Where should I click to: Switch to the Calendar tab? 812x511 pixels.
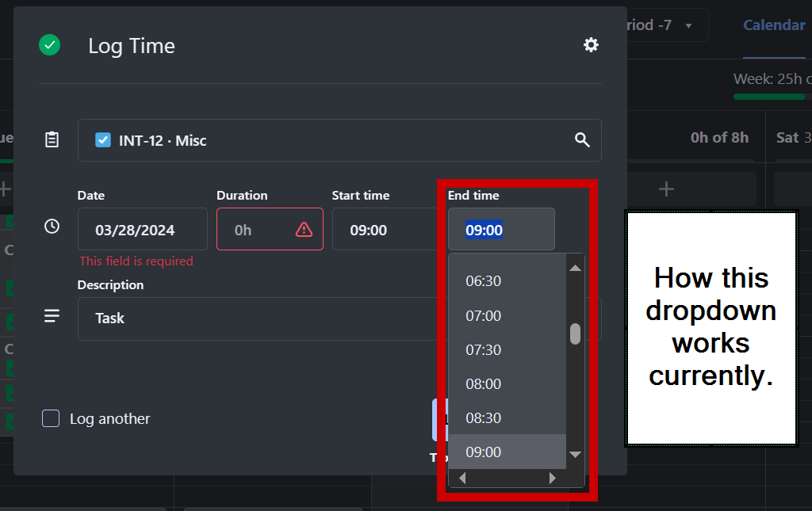tap(773, 25)
